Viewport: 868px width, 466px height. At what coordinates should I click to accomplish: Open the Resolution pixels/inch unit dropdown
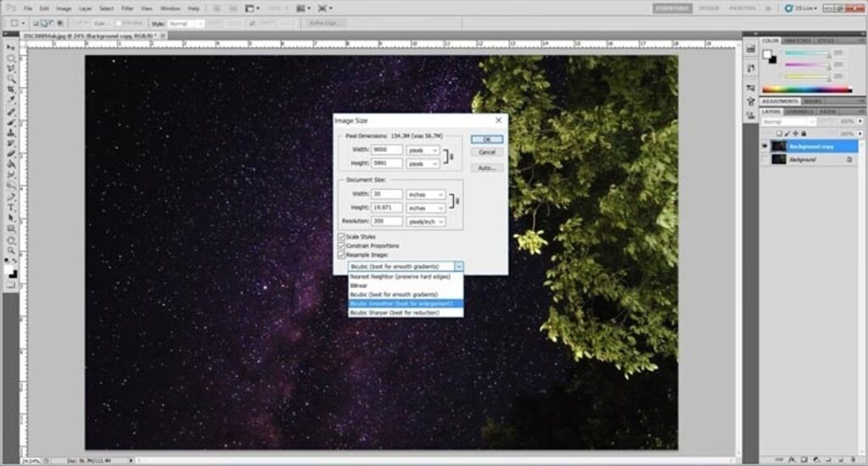[x=426, y=221]
